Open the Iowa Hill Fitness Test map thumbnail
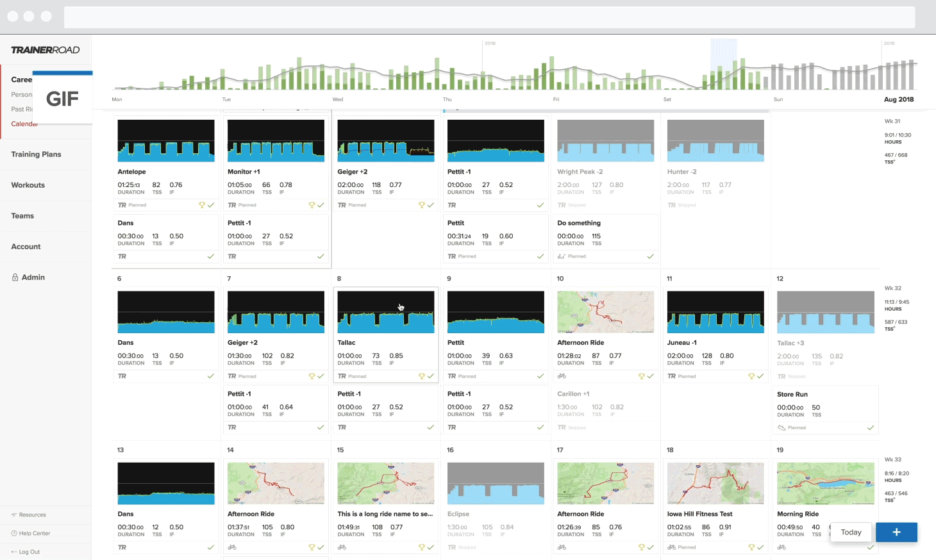The width and height of the screenshot is (936, 560). tap(715, 483)
